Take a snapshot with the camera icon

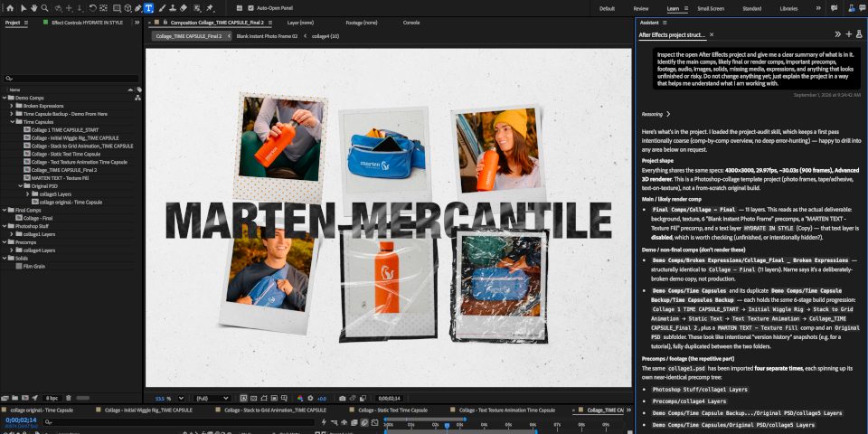pos(343,398)
